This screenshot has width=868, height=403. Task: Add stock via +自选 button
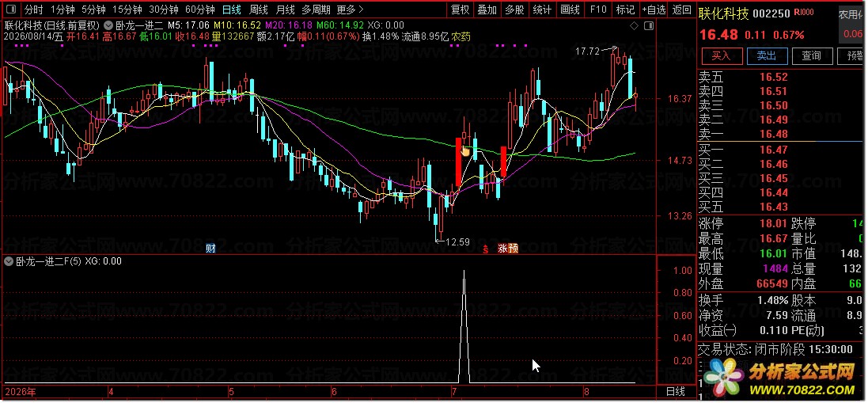point(654,10)
